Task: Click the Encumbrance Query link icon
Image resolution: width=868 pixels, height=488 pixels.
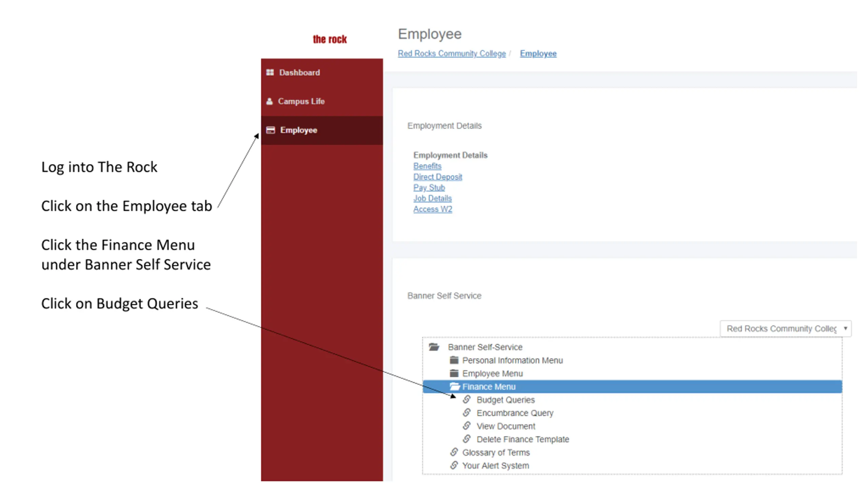Action: click(x=467, y=413)
